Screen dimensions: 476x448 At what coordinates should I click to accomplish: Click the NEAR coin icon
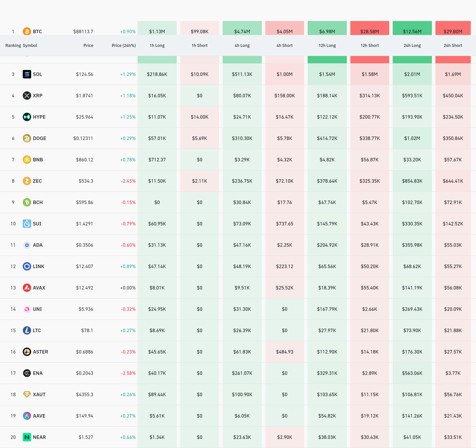pos(27,437)
